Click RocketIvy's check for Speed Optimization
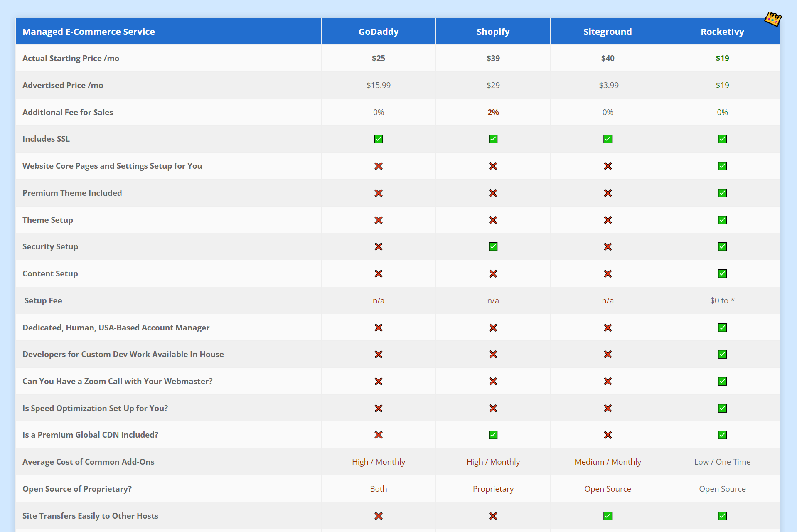797x532 pixels. point(723,409)
